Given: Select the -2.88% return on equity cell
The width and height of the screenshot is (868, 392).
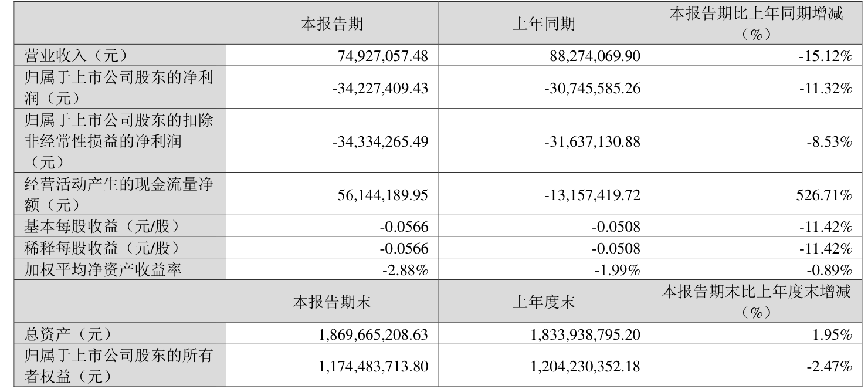Looking at the screenshot, I should point(405,271).
